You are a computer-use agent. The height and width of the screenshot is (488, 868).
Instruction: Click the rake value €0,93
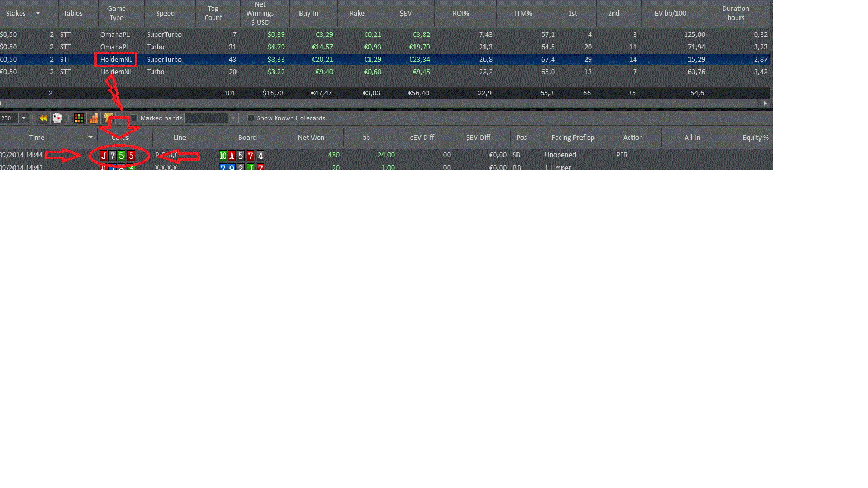pyautogui.click(x=372, y=47)
